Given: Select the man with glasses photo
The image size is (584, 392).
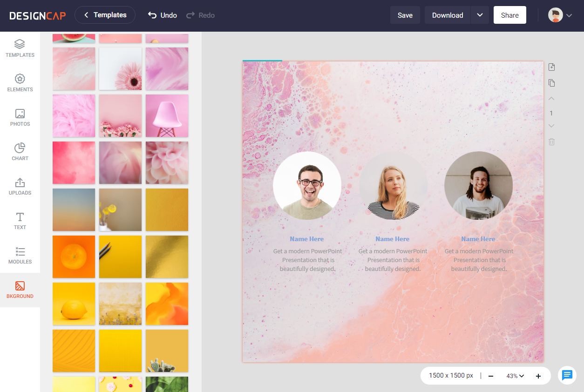Looking at the screenshot, I should tap(307, 186).
